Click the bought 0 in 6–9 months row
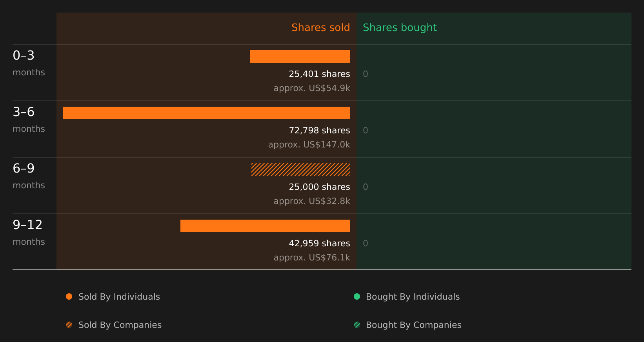 point(366,187)
